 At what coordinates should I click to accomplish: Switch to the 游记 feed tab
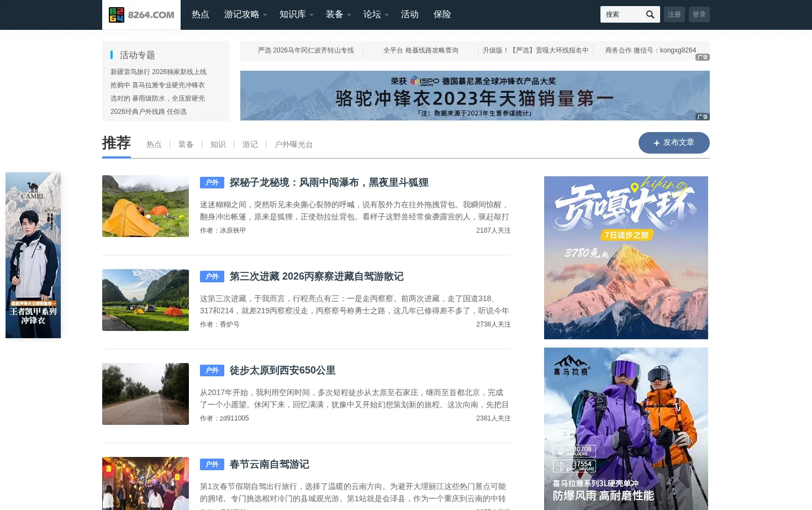(x=250, y=144)
